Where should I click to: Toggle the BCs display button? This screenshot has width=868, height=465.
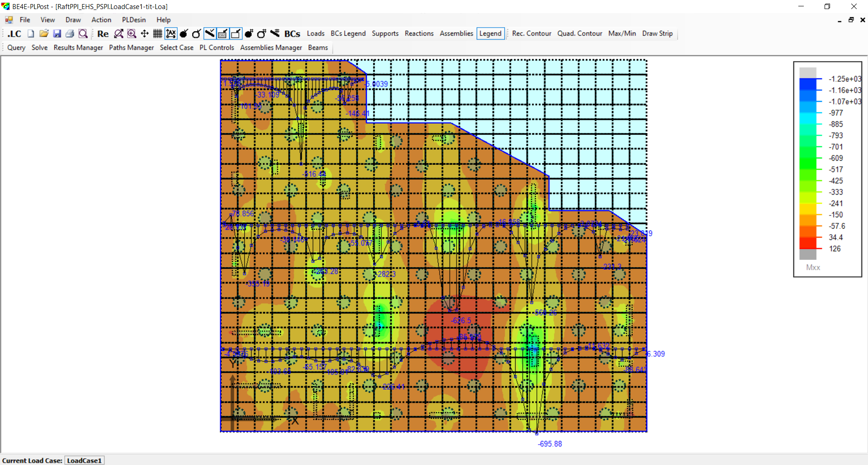(292, 34)
